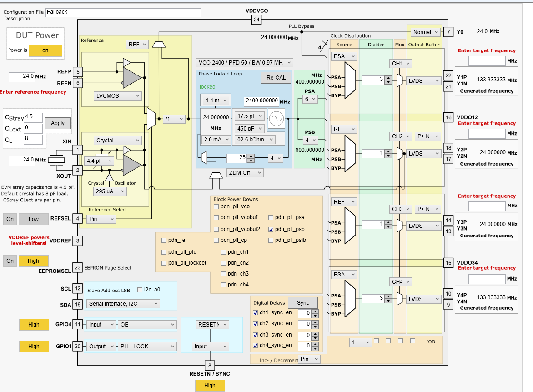
Task: Enable the pdn_pll_vco power-down checkbox
Action: (216, 206)
